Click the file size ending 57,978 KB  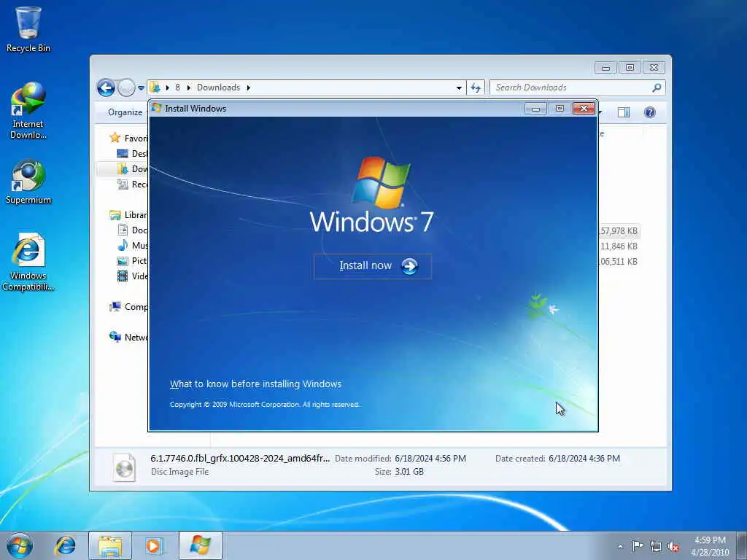pyautogui.click(x=619, y=231)
